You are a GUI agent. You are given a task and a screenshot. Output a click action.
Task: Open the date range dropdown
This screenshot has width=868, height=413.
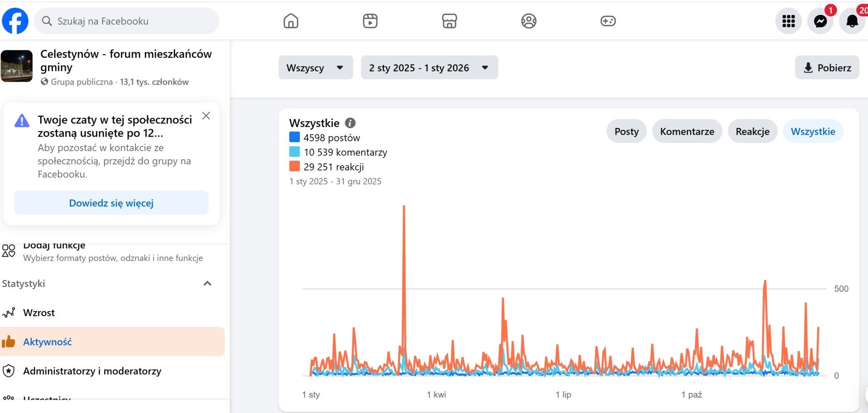(429, 67)
